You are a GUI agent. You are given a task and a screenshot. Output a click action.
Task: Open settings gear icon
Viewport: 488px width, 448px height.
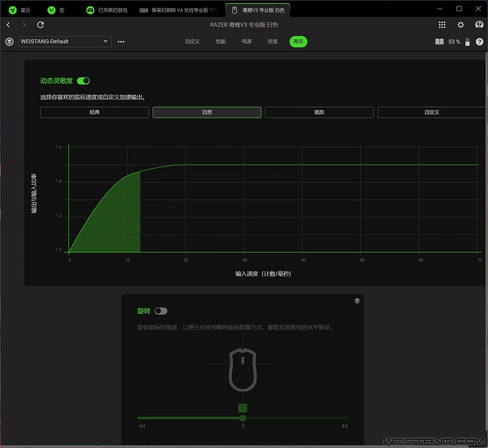click(x=461, y=25)
